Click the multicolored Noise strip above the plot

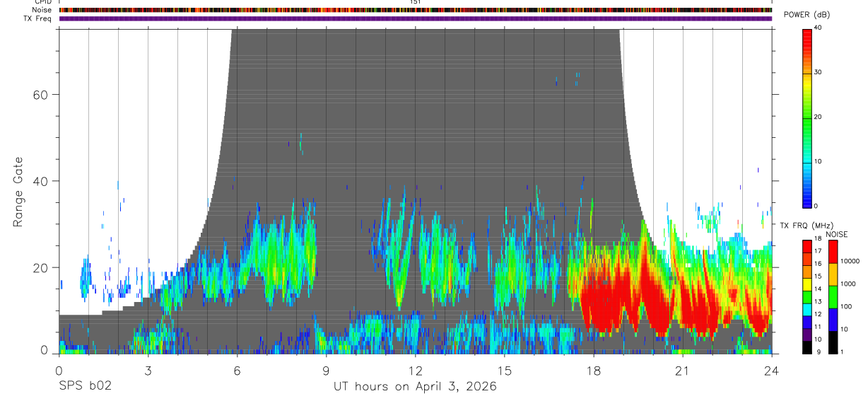click(416, 10)
